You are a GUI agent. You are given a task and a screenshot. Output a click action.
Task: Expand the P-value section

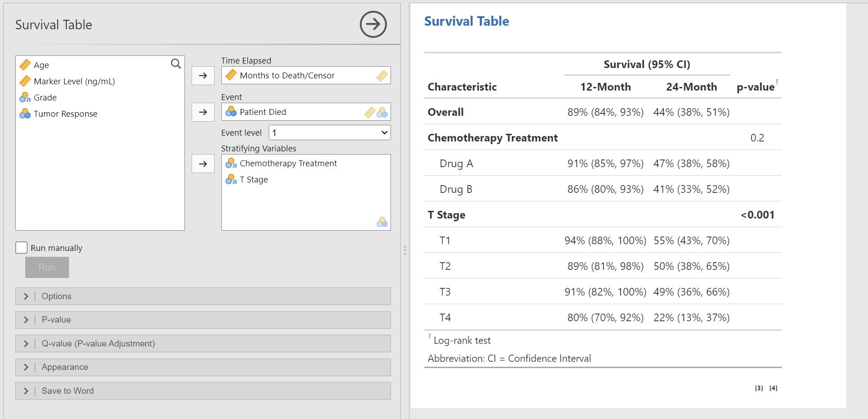[x=203, y=320]
